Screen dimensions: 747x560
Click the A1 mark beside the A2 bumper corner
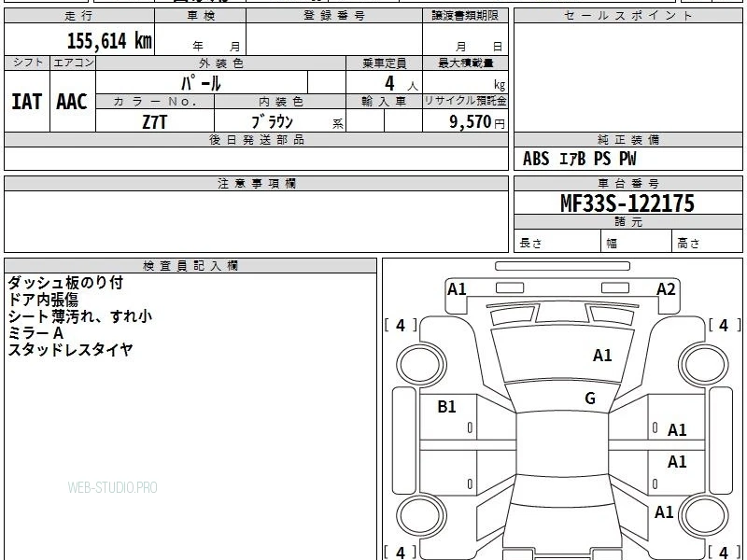[457, 289]
